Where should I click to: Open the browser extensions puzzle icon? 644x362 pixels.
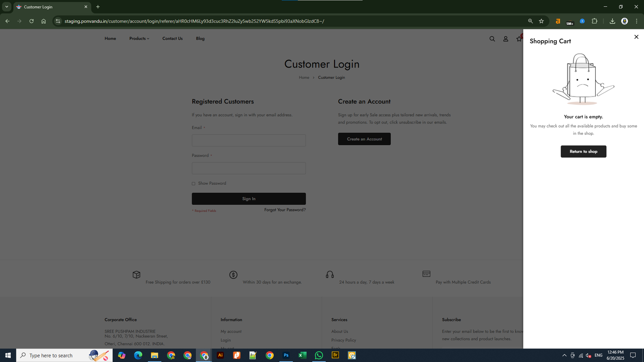(x=594, y=21)
